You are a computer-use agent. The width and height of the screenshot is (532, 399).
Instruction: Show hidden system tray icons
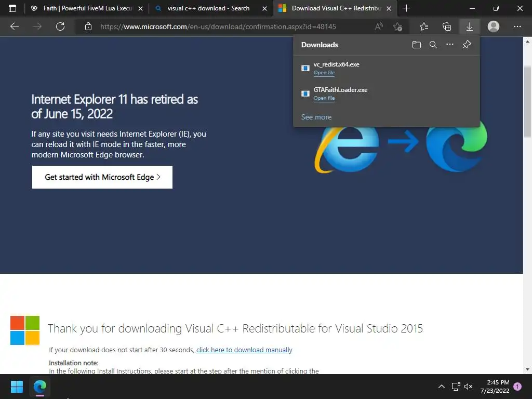click(x=442, y=387)
